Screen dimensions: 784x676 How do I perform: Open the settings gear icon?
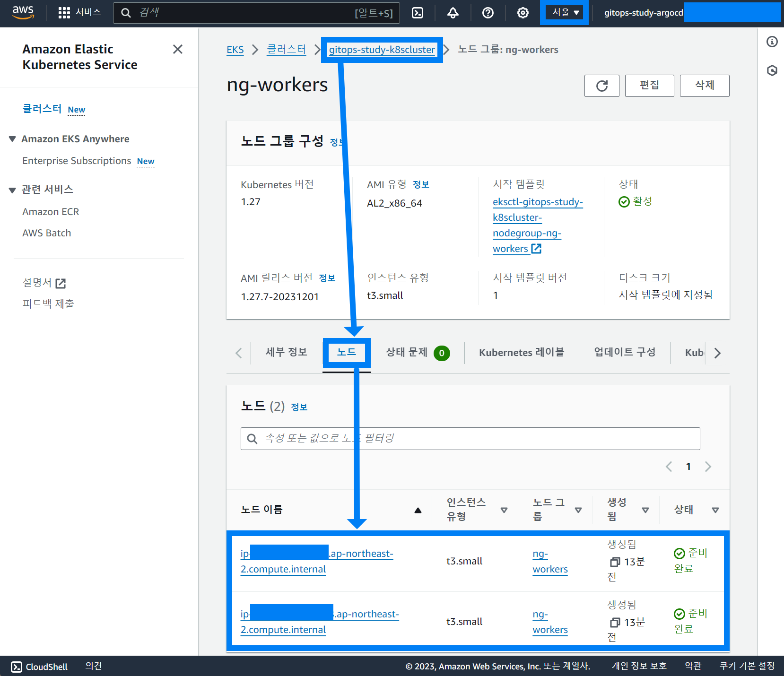coord(523,13)
